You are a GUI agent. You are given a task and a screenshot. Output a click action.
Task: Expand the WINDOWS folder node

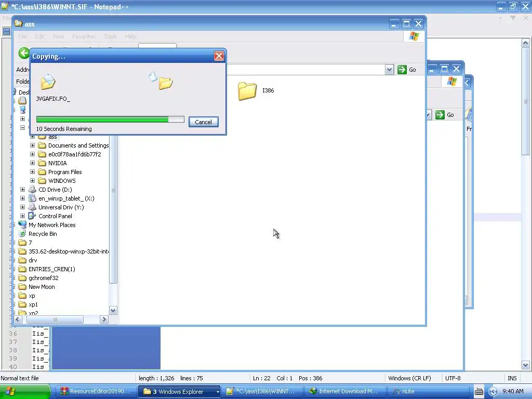[x=33, y=180]
